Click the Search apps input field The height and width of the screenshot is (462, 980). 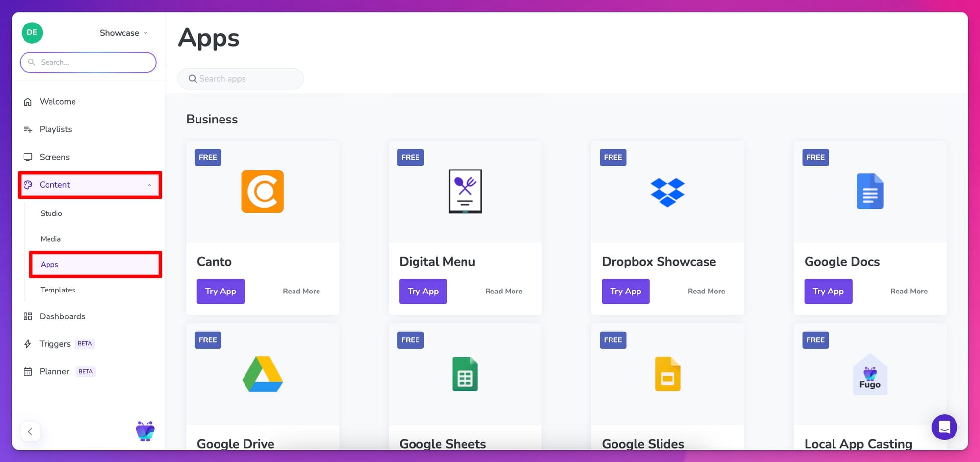(241, 79)
